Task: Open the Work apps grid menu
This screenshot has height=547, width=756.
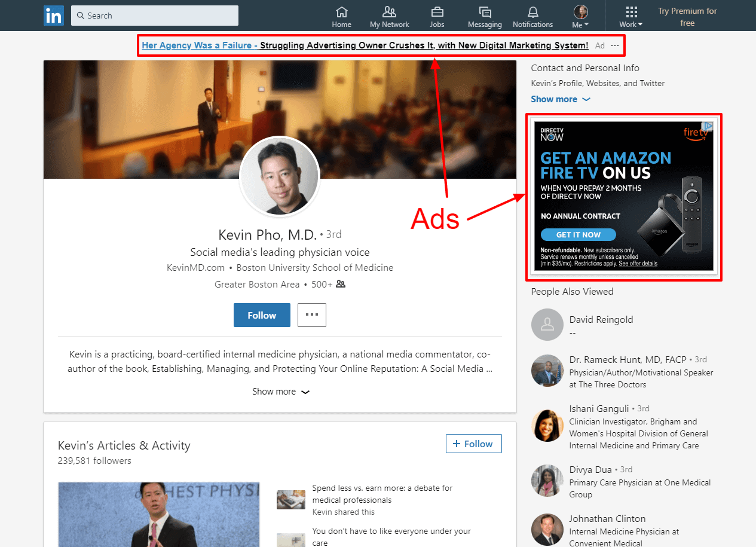Action: [631, 17]
